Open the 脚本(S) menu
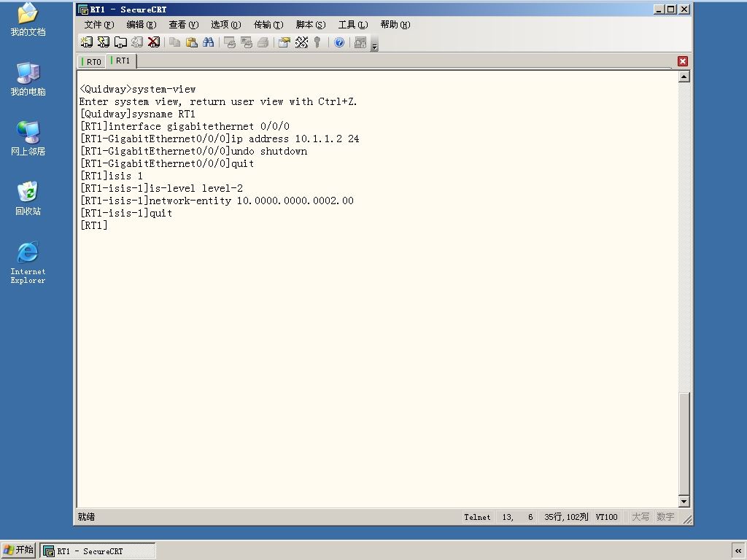747x560 pixels. click(311, 24)
